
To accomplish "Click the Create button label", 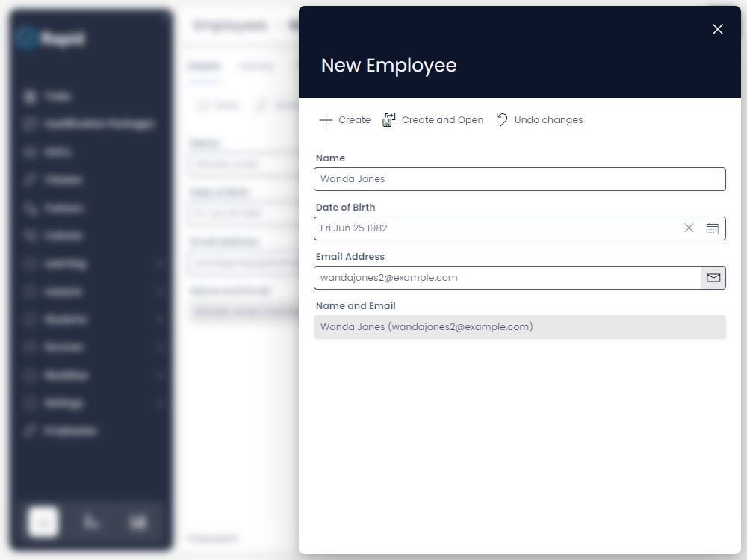I will [354, 120].
